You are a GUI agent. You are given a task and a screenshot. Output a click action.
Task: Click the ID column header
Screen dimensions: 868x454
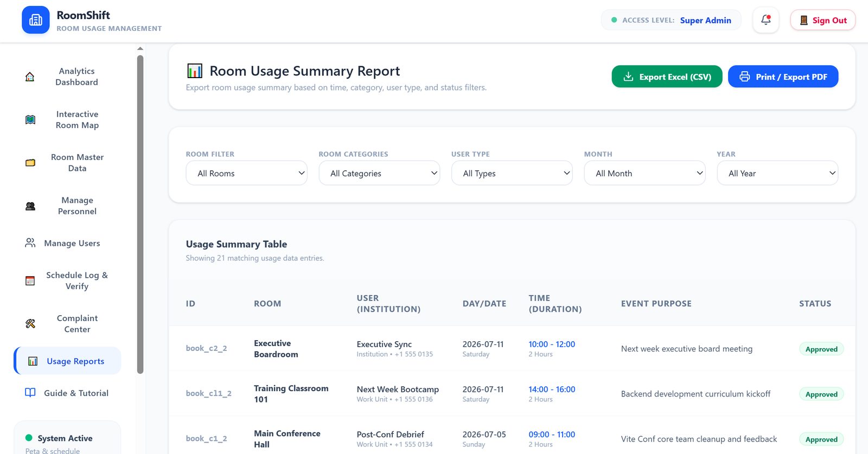[x=190, y=304]
